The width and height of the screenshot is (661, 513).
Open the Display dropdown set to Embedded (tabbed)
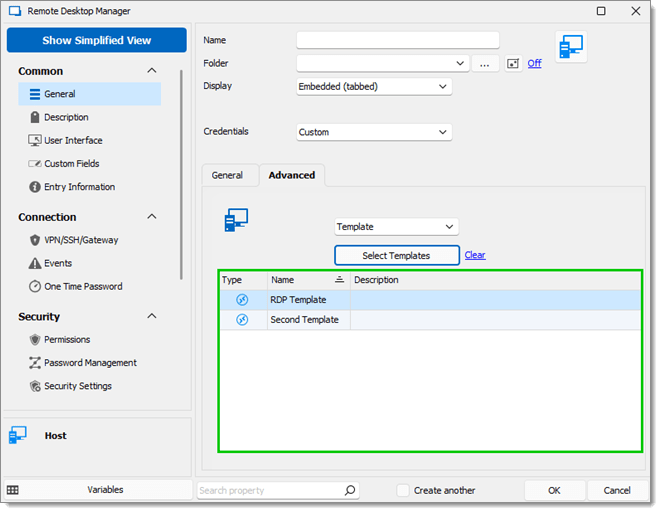[x=374, y=86]
